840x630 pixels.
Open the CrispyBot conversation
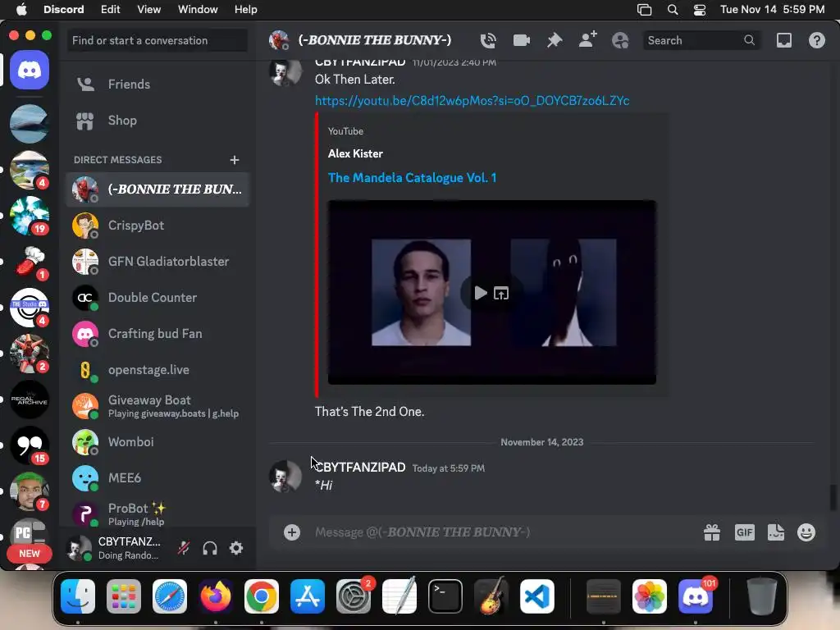(157, 226)
